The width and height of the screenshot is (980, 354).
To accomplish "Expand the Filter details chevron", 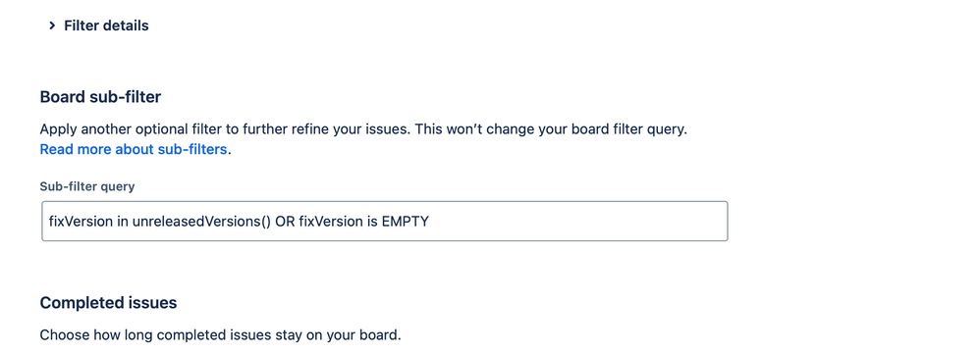I will 52,25.
